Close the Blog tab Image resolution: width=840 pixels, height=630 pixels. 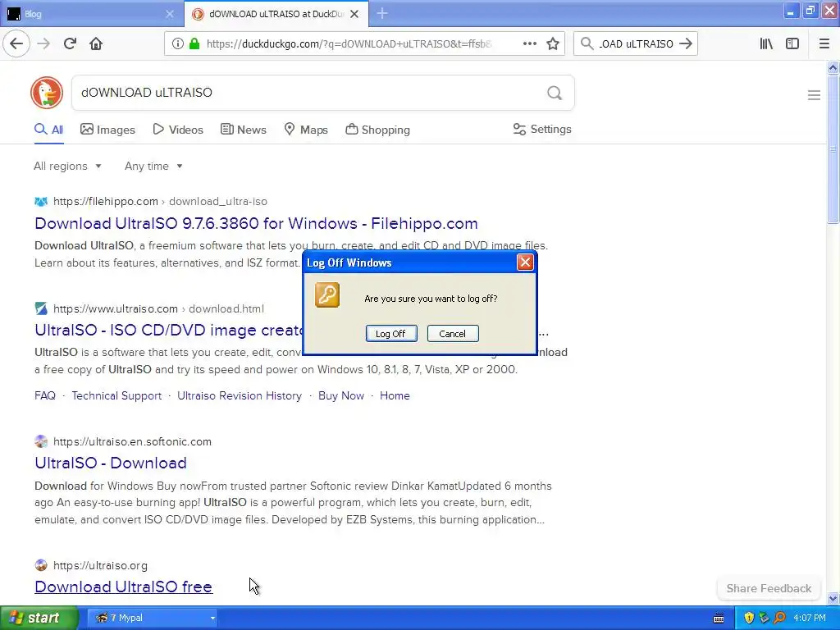pyautogui.click(x=169, y=14)
